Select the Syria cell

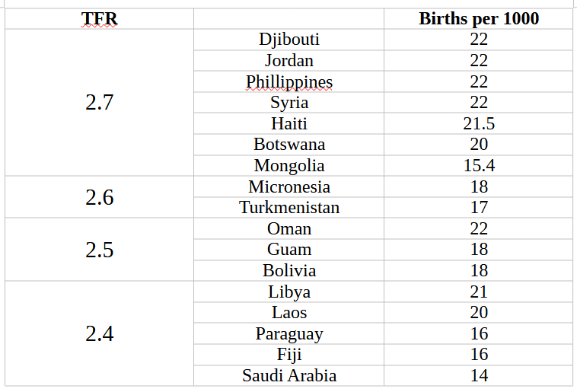pos(288,103)
